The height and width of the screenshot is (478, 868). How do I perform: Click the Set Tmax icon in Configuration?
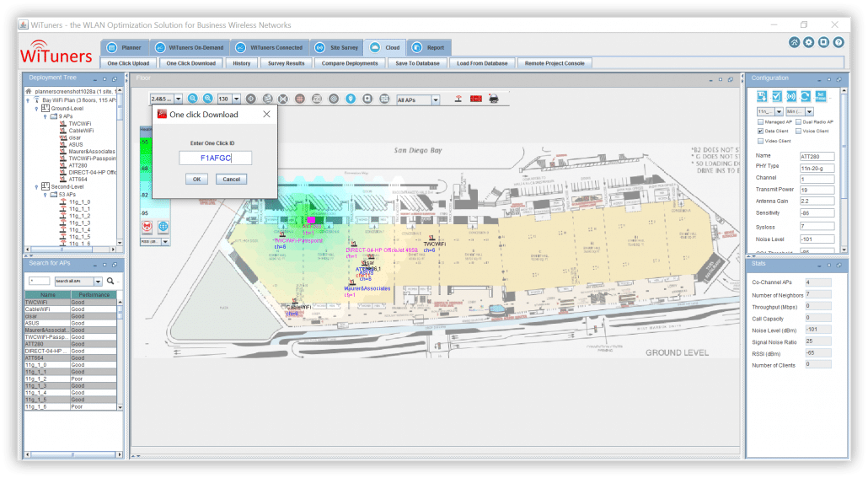tap(821, 96)
